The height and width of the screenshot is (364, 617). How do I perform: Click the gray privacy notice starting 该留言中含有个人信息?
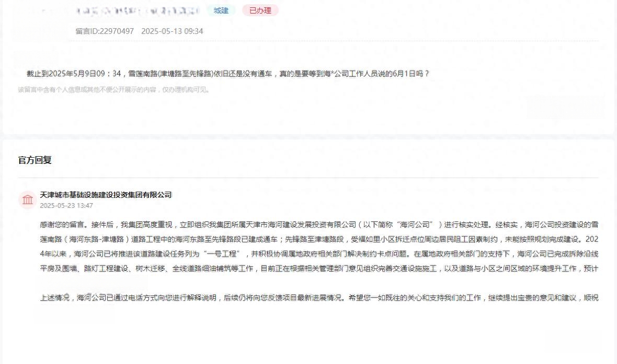coord(114,90)
